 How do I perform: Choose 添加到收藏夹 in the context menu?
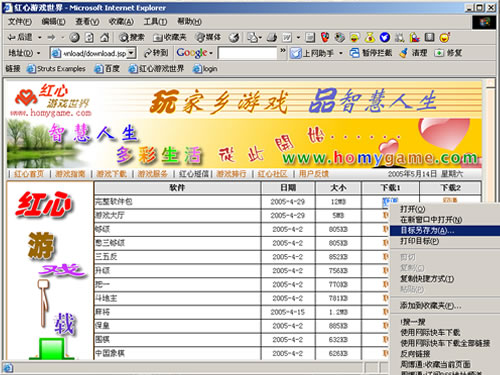[x=445, y=306]
